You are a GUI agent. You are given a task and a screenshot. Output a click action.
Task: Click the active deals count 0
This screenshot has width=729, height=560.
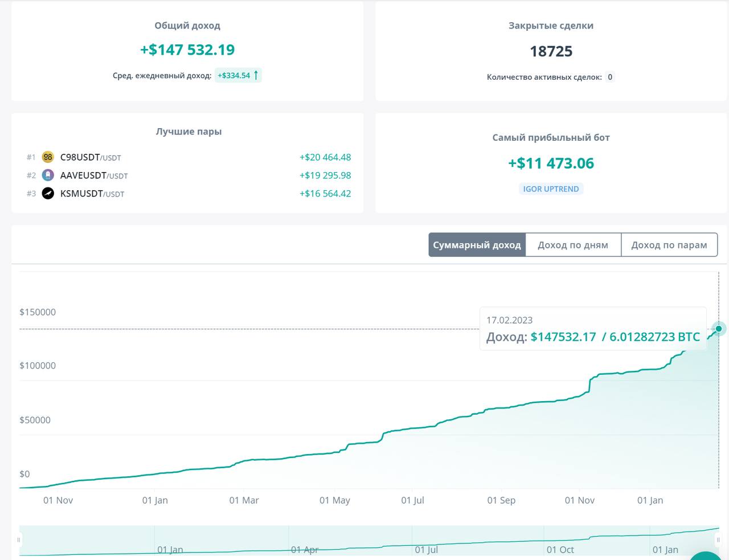coord(610,77)
